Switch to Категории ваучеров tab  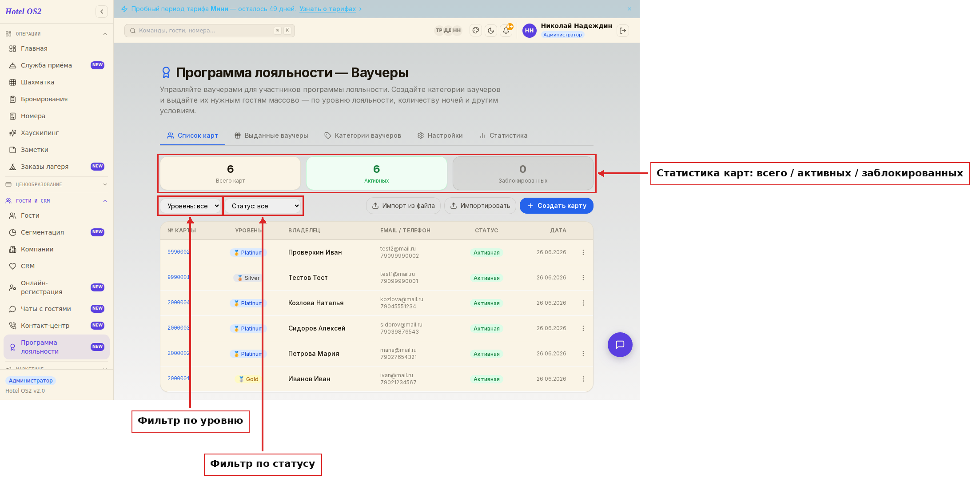[363, 135]
